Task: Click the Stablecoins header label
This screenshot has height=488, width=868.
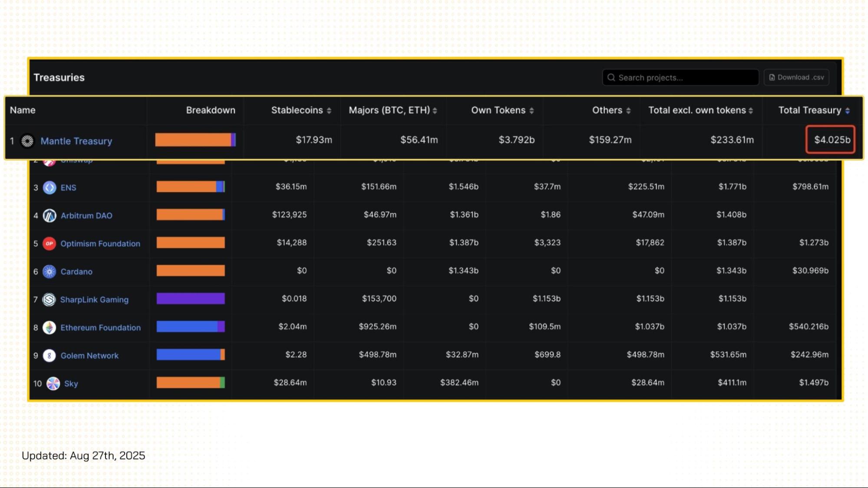Action: (x=297, y=110)
